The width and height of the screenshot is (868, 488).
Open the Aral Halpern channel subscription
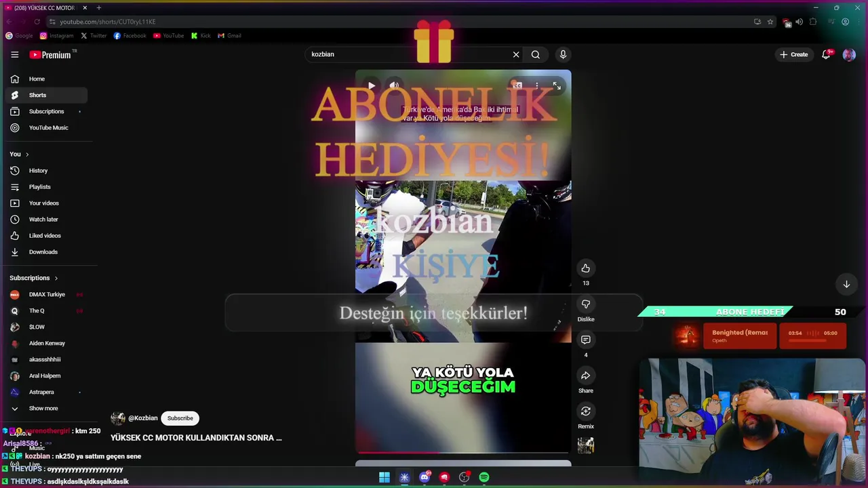pyautogui.click(x=45, y=375)
